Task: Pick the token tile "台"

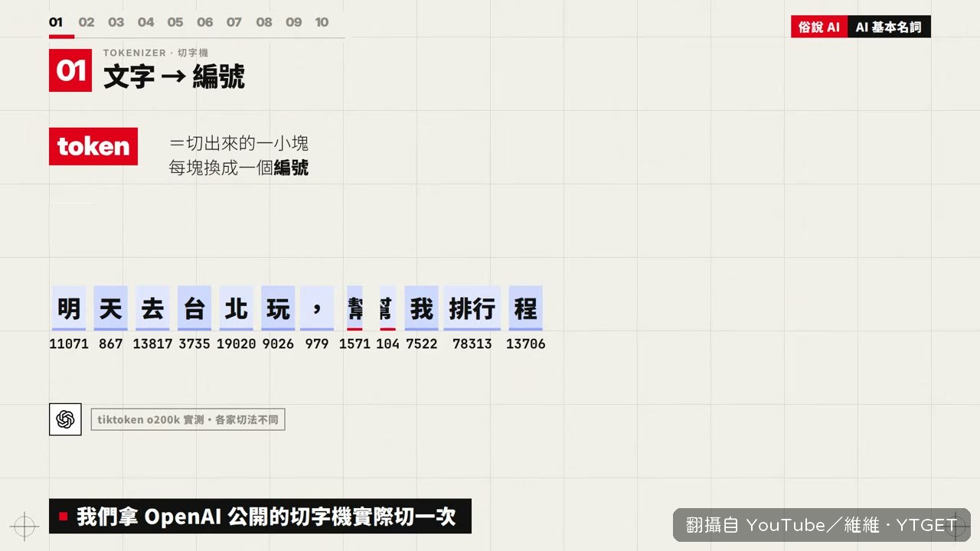Action: (194, 308)
